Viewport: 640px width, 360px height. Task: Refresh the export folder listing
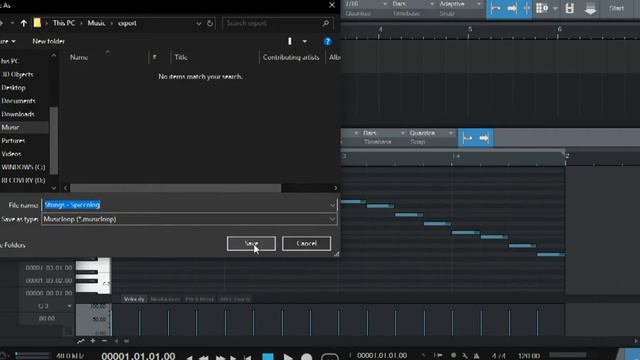coord(210,23)
